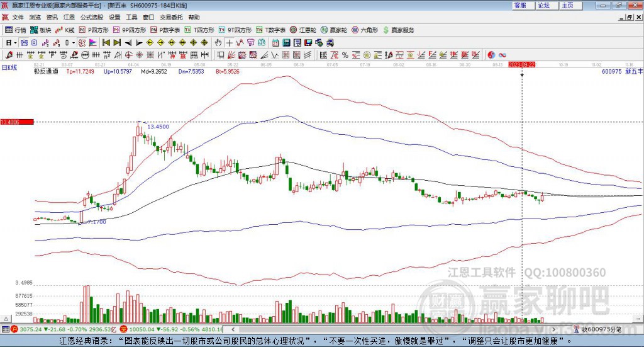Jump to first bar icon
The height and width of the screenshot is (347, 644).
pos(106,43)
